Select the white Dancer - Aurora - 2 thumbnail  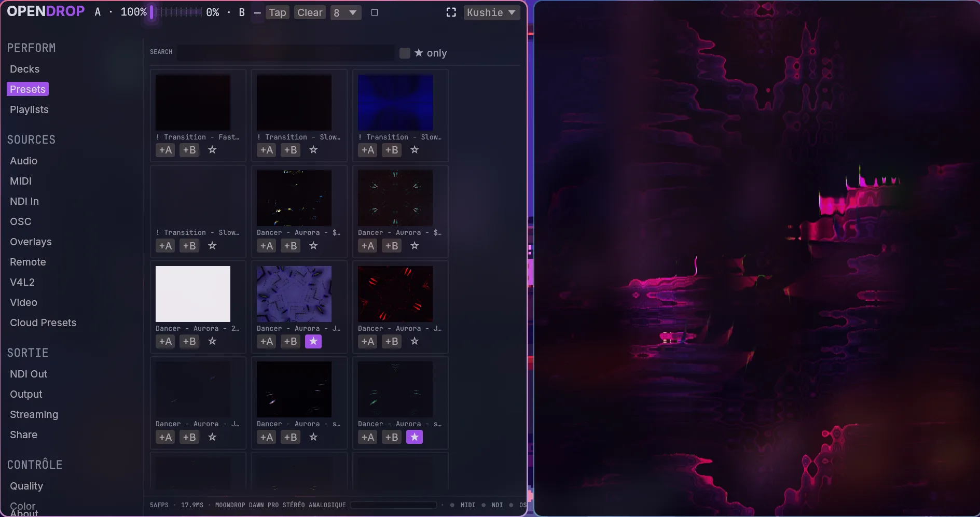pyautogui.click(x=193, y=294)
